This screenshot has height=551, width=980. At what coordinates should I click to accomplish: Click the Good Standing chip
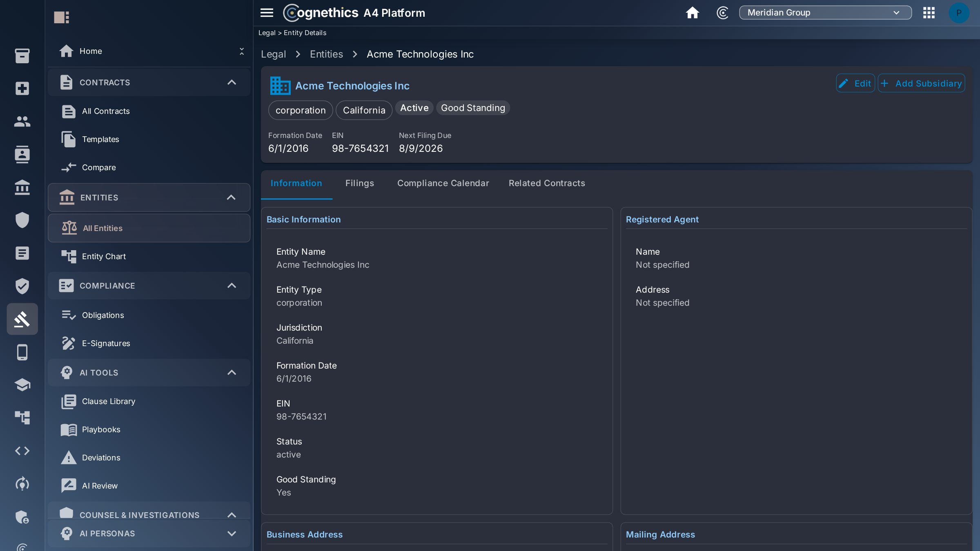[473, 108]
